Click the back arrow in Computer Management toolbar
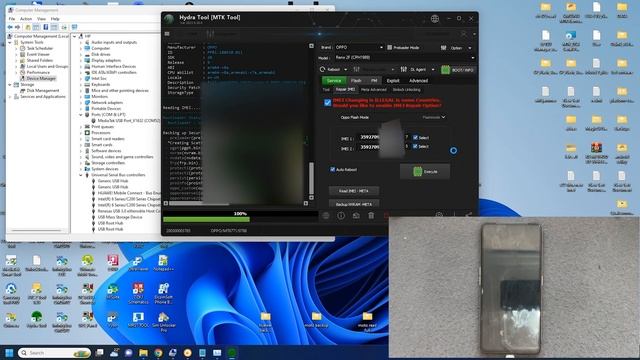 [x=10, y=27]
